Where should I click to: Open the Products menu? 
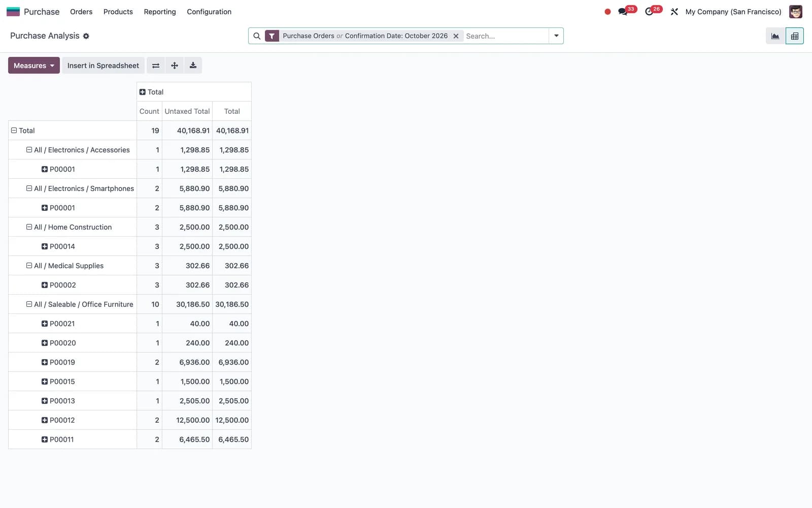(118, 12)
